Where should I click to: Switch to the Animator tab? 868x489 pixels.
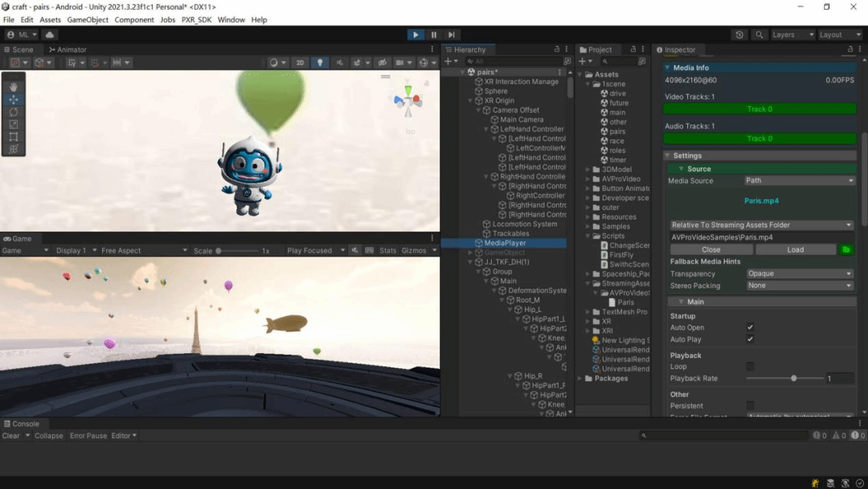(68, 50)
